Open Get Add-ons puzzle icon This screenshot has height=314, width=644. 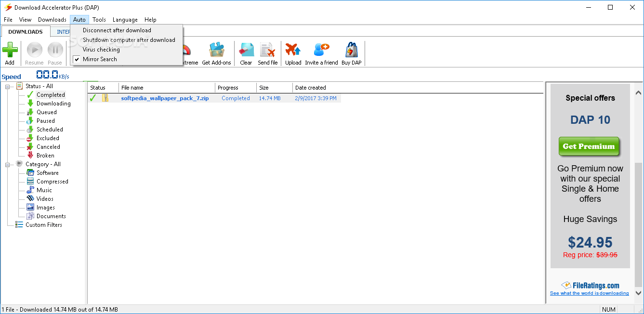point(216,50)
